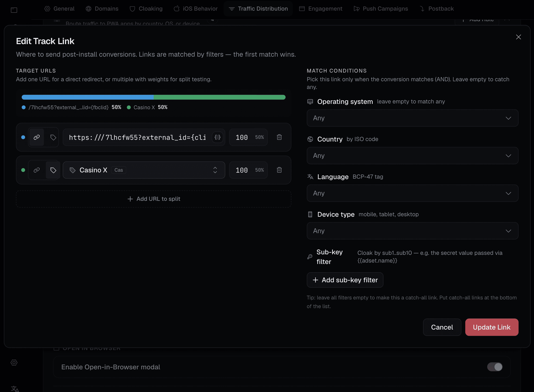Open the Push Campaigns tab
The height and width of the screenshot is (392, 534).
pyautogui.click(x=381, y=9)
